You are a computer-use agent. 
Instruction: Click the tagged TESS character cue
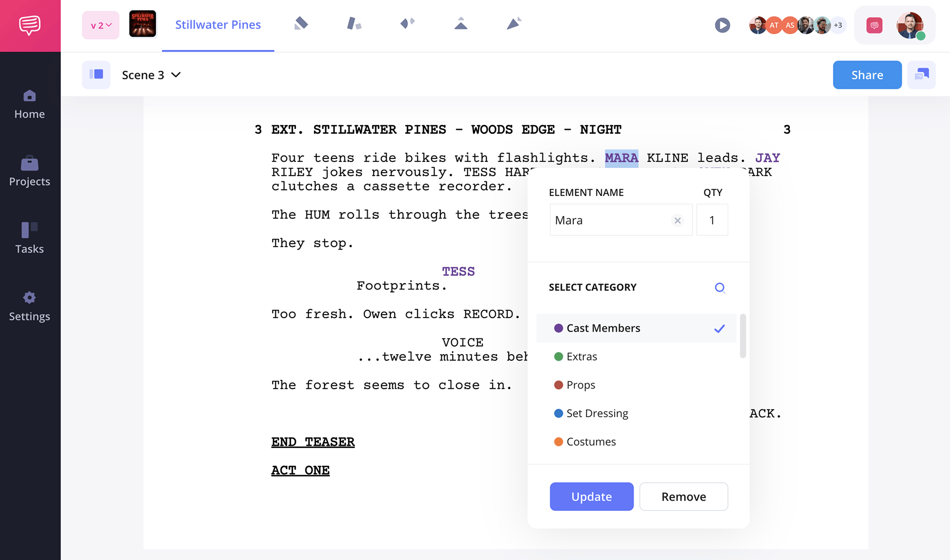tap(458, 271)
